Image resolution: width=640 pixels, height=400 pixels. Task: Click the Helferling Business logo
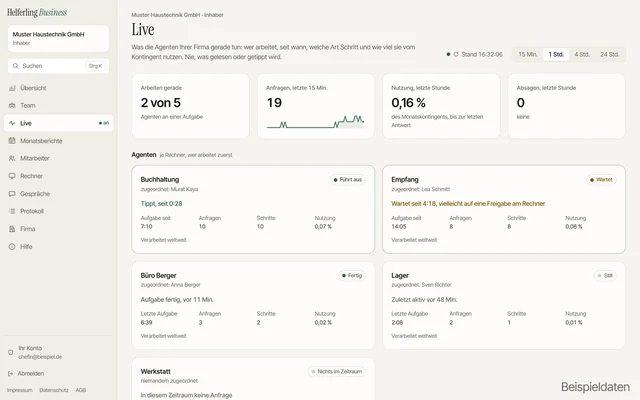pos(37,13)
